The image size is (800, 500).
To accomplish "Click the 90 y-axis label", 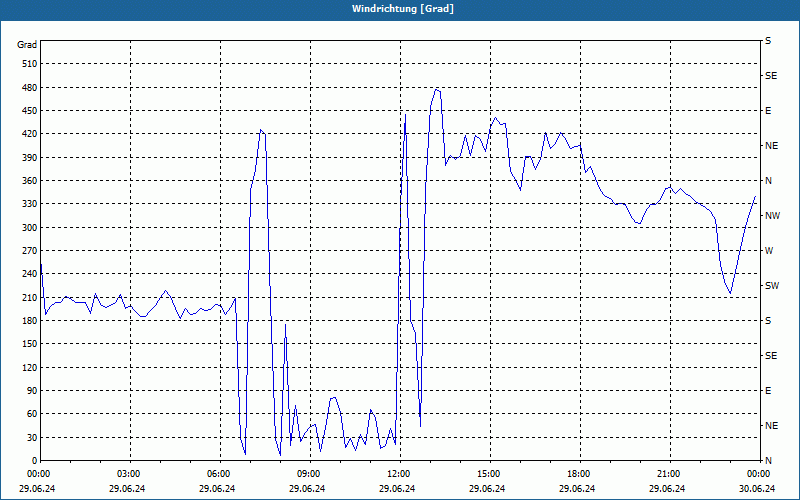I will pyautogui.click(x=32, y=391).
